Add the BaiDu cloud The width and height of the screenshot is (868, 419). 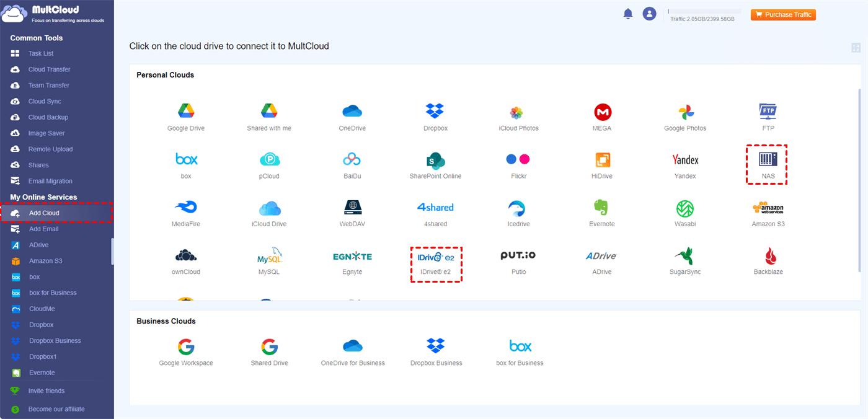point(352,159)
